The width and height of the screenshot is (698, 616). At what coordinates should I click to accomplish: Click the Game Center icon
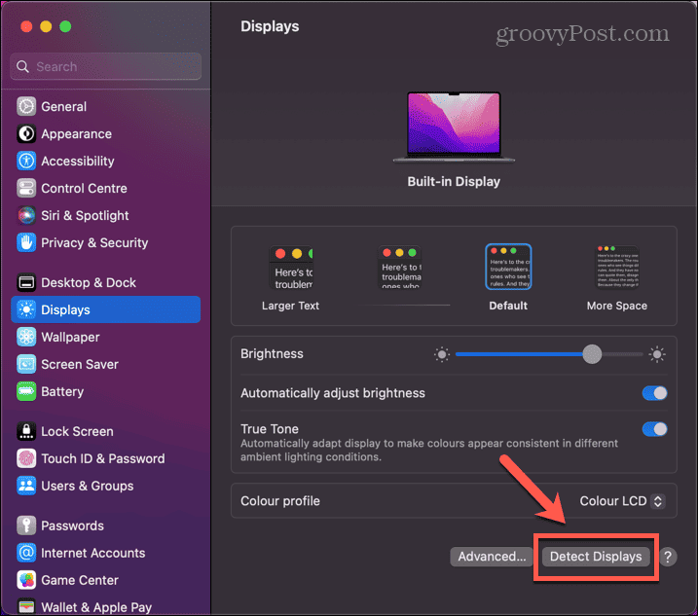(26, 580)
